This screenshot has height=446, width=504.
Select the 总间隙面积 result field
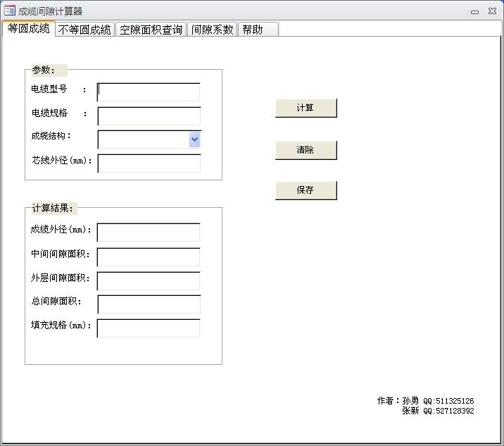point(149,304)
